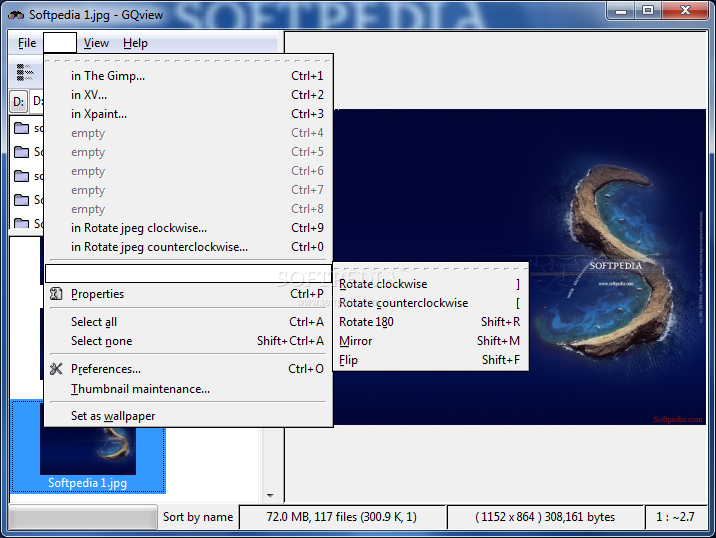Click the thumbnails toggle icon in the toolbar

click(x=25, y=72)
